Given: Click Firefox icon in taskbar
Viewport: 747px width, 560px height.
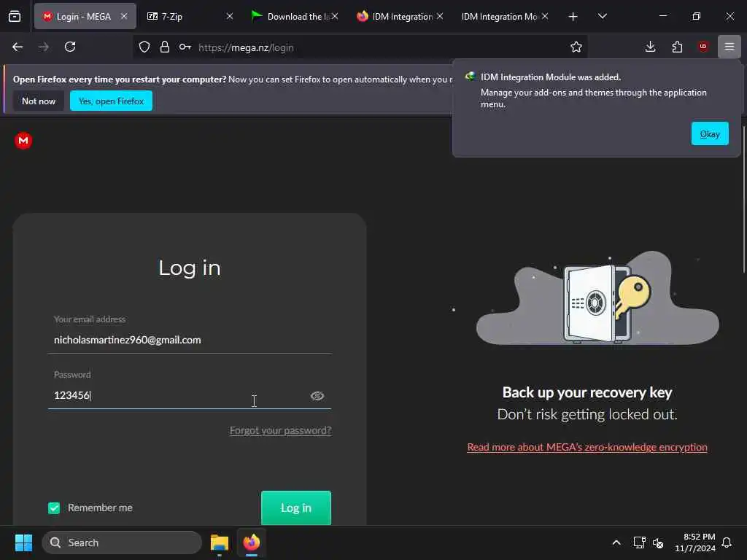Looking at the screenshot, I should pyautogui.click(x=252, y=542).
